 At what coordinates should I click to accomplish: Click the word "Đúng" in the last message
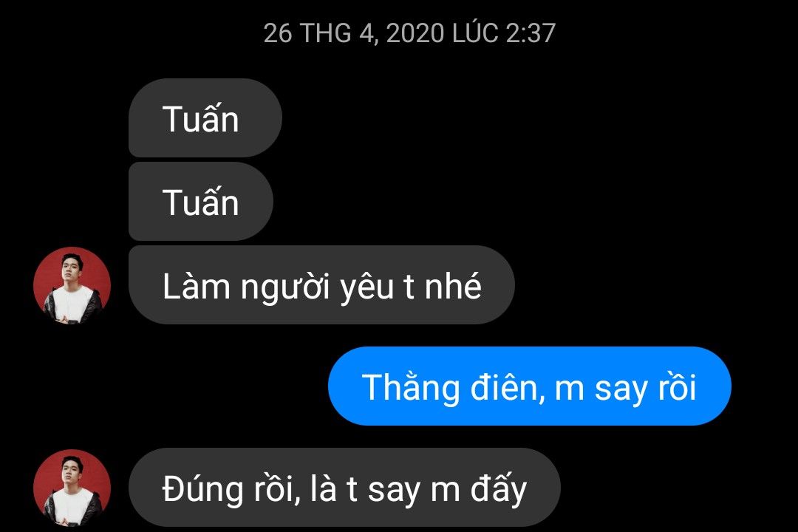coord(203,490)
